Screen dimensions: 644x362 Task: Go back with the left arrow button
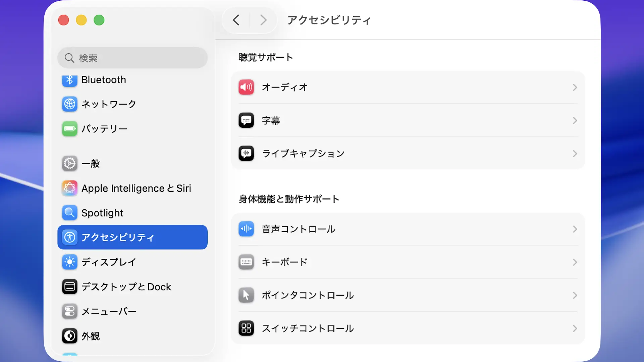(236, 20)
